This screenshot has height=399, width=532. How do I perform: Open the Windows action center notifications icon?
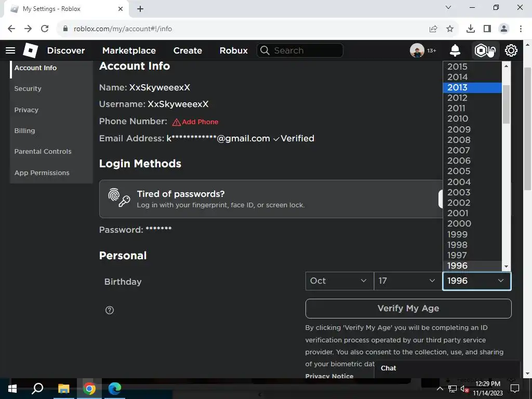click(515, 389)
